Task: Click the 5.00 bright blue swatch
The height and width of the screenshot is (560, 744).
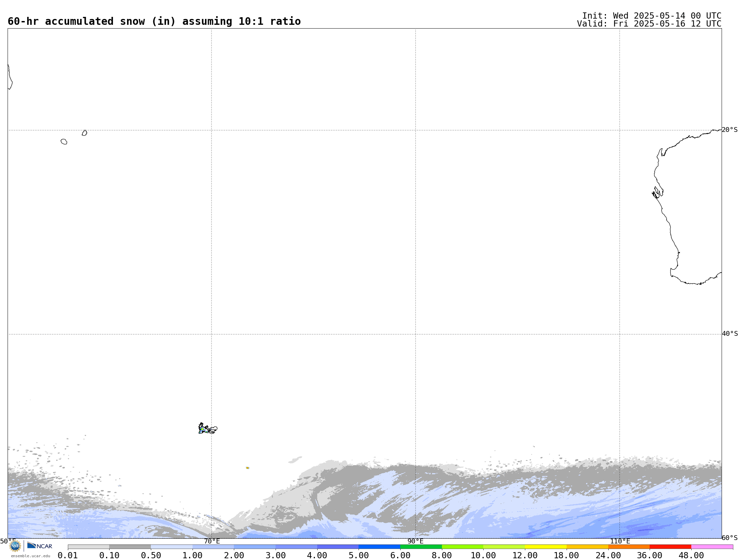Action: click(380, 547)
